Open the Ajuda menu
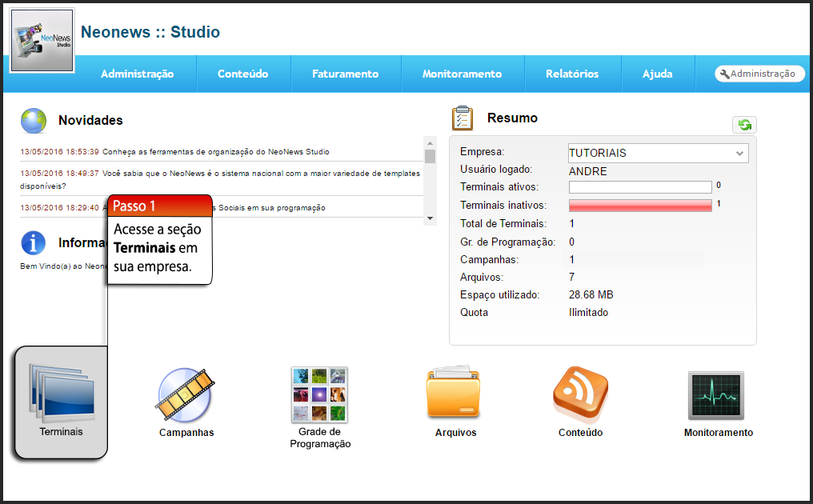Viewport: 813px width, 504px height. [x=657, y=74]
